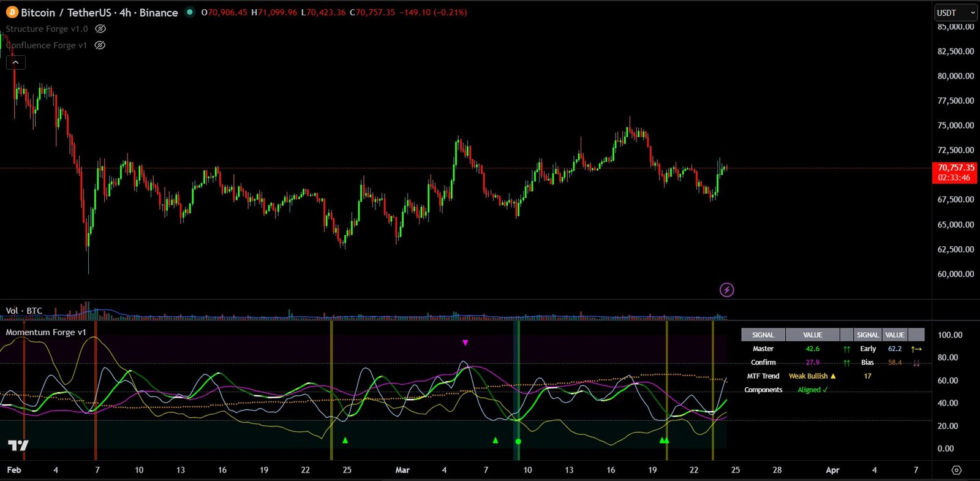Viewport: 980px width, 481px height.
Task: Click the green market status dot
Action: click(190, 12)
